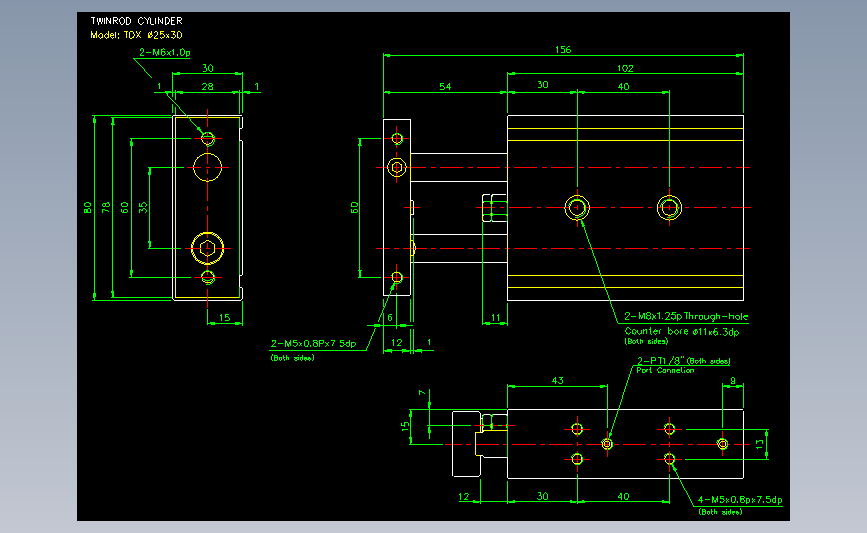Select the '2-M8x1.25p Through-hole' note
This screenshot has height=533, width=867.
[686, 316]
